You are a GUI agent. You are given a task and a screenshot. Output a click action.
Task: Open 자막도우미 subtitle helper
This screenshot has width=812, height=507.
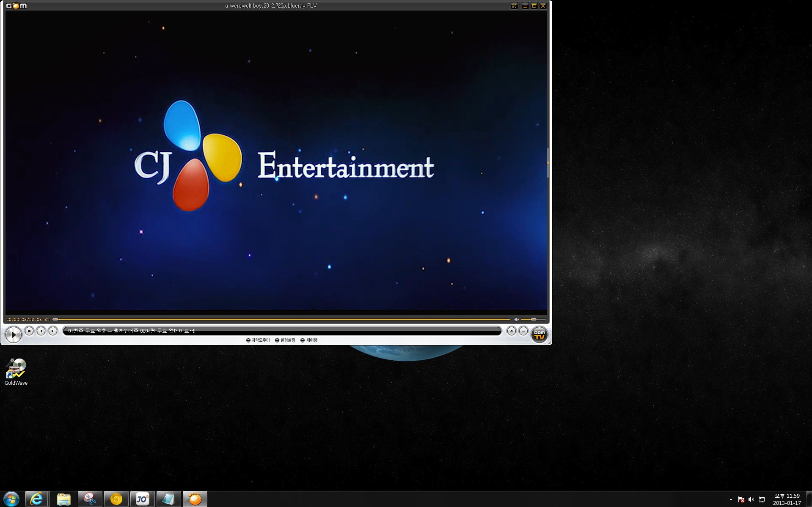[258, 340]
